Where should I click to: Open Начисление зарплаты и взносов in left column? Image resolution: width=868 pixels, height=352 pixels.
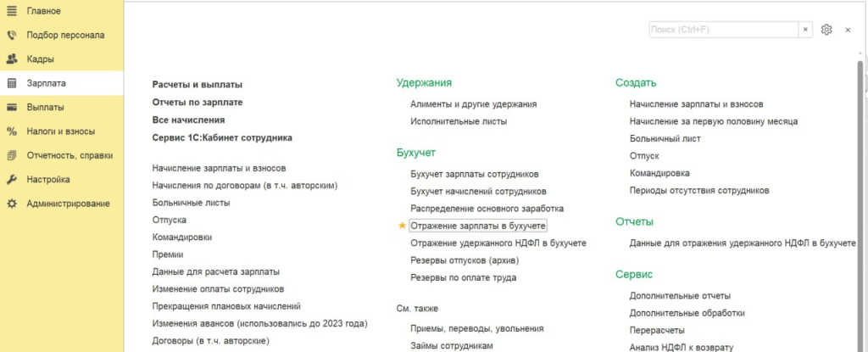220,168
